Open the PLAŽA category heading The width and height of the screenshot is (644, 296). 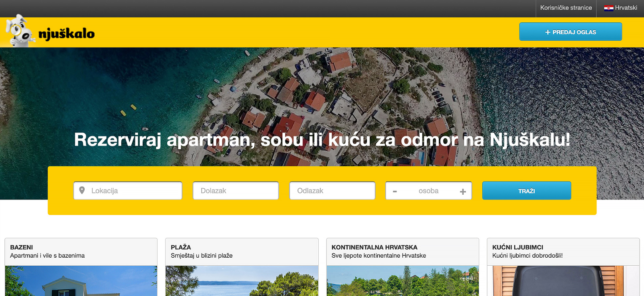(x=181, y=247)
